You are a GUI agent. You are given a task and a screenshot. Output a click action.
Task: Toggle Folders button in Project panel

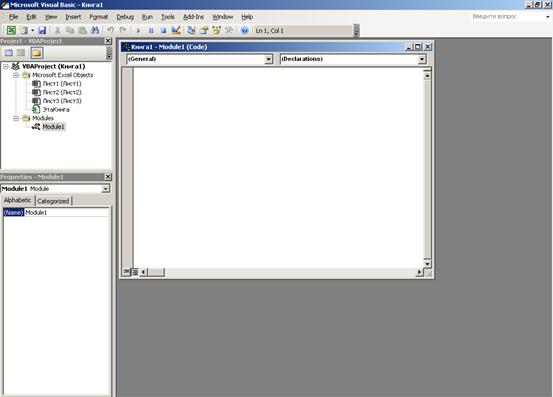pyautogui.click(x=36, y=53)
